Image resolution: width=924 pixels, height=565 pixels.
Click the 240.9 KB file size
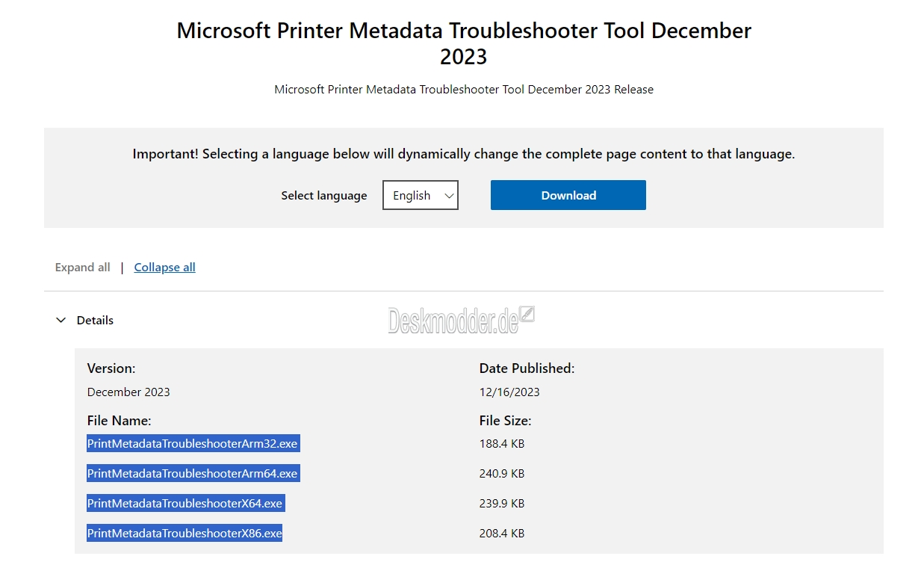pyautogui.click(x=502, y=473)
